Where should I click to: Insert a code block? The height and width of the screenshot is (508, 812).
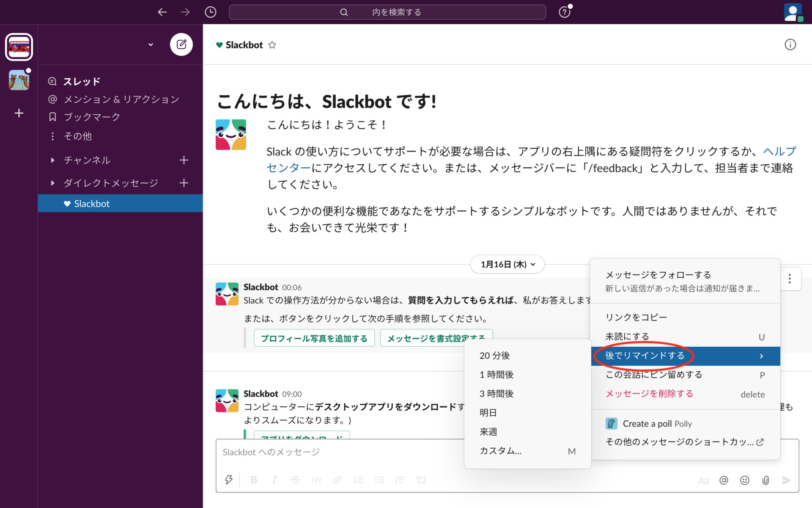pos(421,480)
